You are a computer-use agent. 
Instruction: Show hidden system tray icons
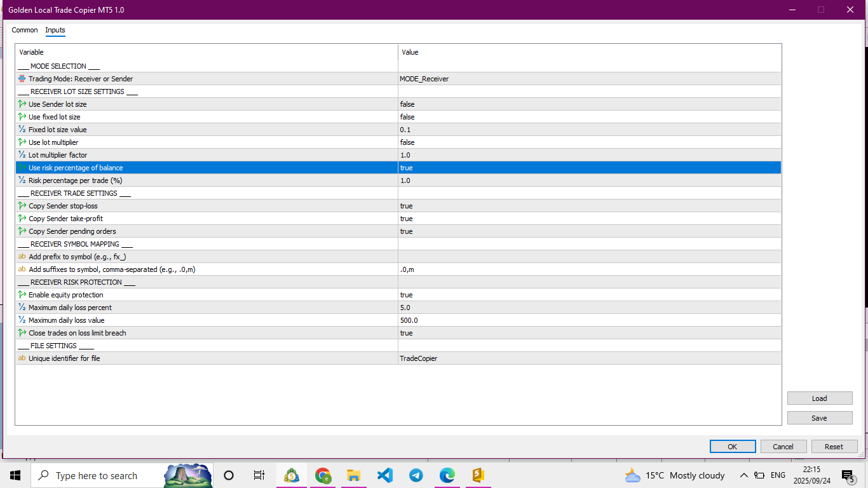[x=743, y=475]
